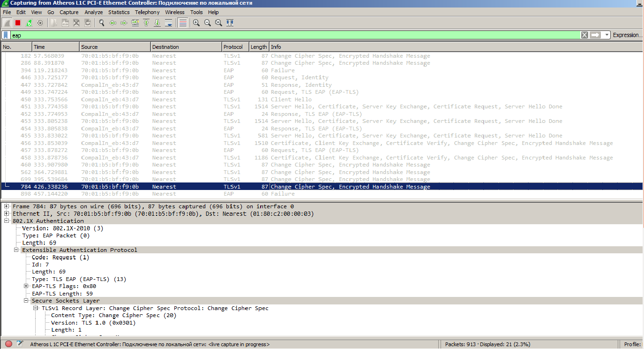
Task: Expand the Ethernet II tree node
Action: pos(7,213)
